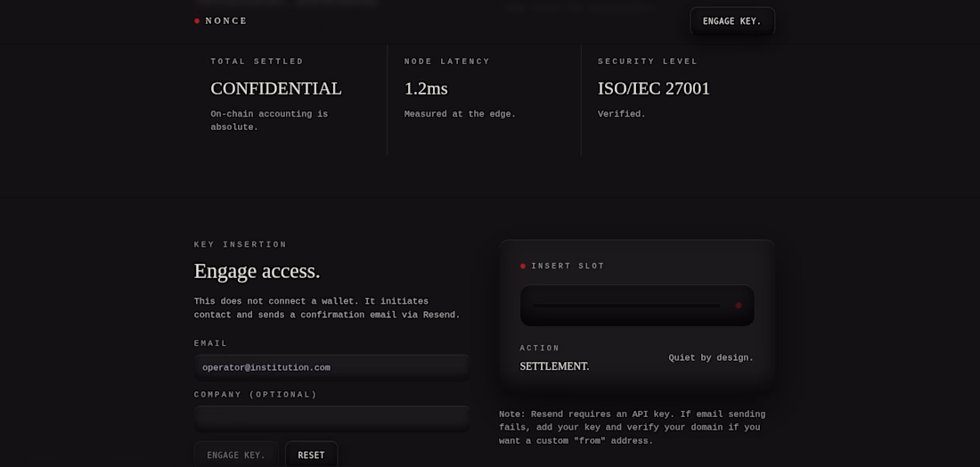Click the NONCE logo in header
The height and width of the screenshot is (467, 980).
(221, 20)
